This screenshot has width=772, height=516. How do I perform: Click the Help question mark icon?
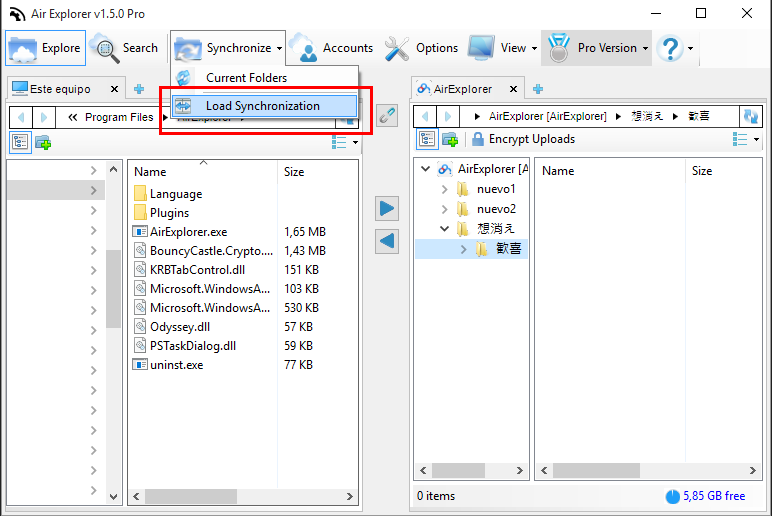pyautogui.click(x=671, y=48)
